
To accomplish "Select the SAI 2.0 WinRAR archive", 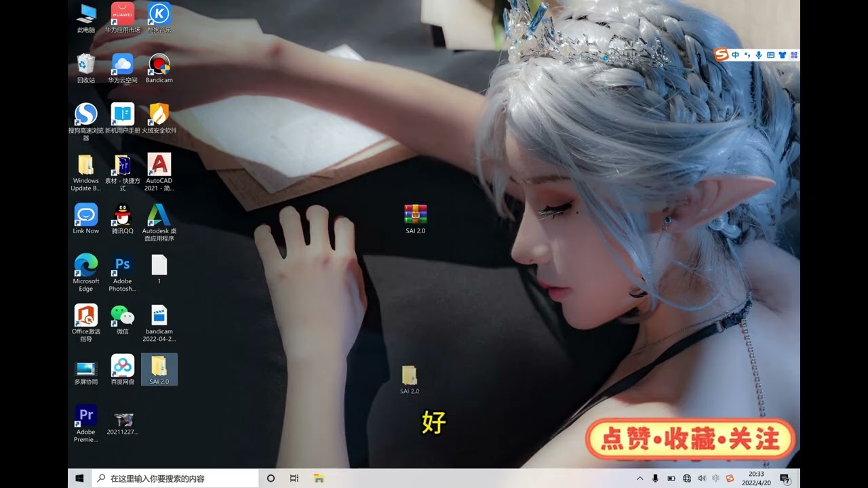I will [416, 218].
